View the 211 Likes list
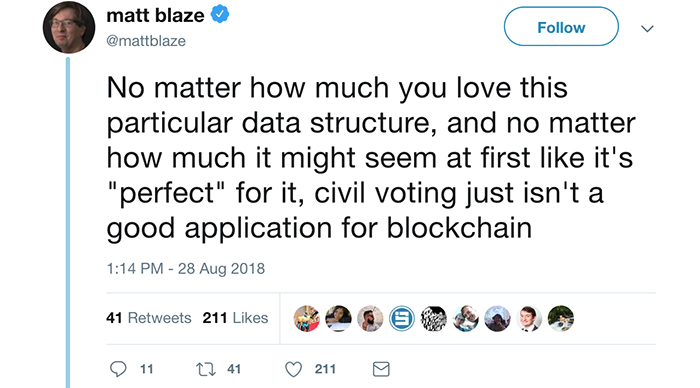Viewport: 700px width, 388px height. pos(235,317)
